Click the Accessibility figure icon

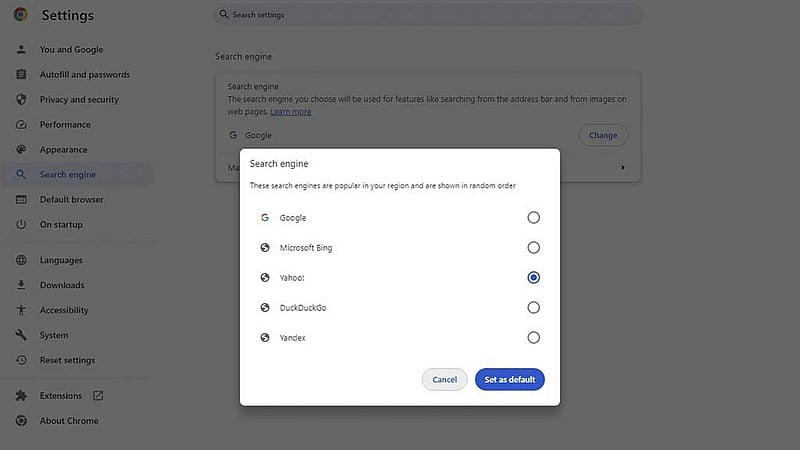(x=21, y=310)
